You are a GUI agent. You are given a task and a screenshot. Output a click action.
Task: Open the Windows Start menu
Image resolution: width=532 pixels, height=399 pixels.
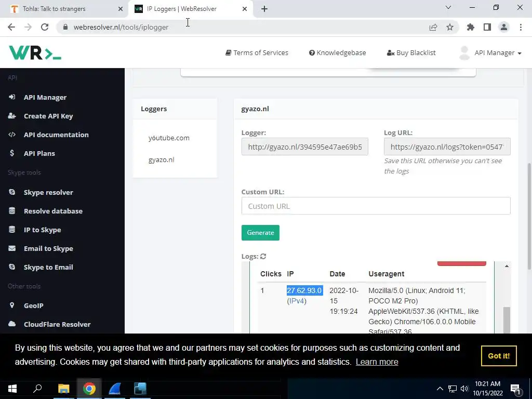point(12,389)
